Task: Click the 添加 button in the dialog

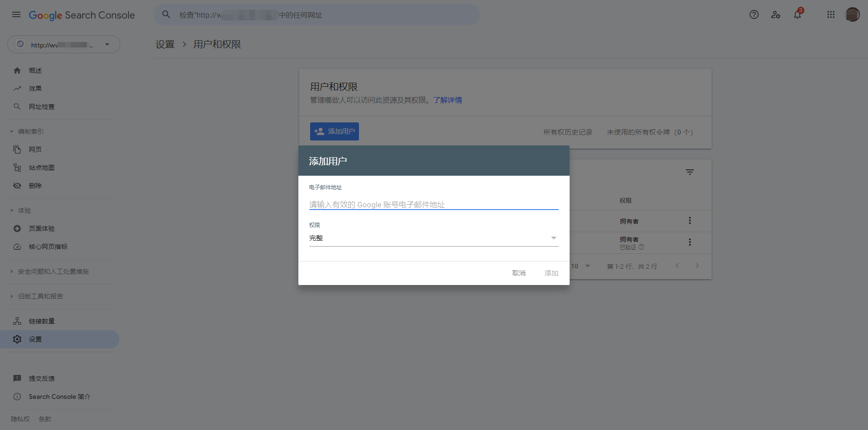Action: tap(551, 273)
